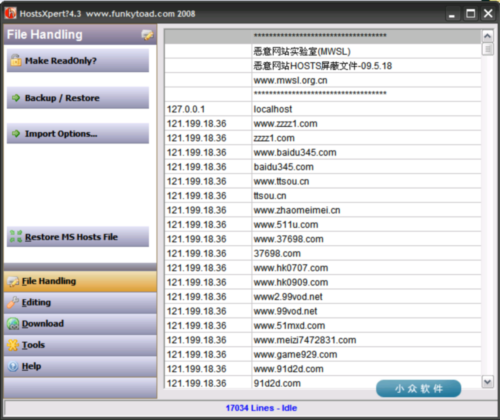Click the lock icon on Make ReadOnly
This screenshot has width=500, height=420.
(16, 60)
